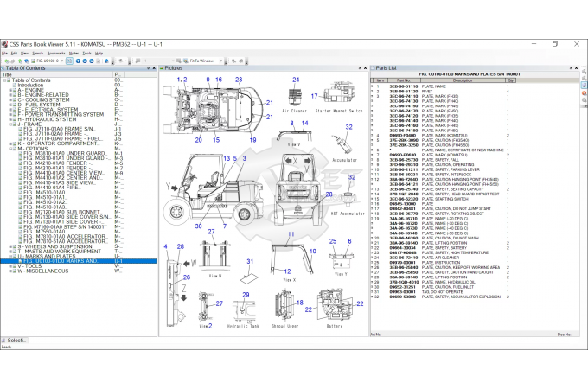Expand the E - ELECTRICAL SYSTEM node

pos(10,110)
